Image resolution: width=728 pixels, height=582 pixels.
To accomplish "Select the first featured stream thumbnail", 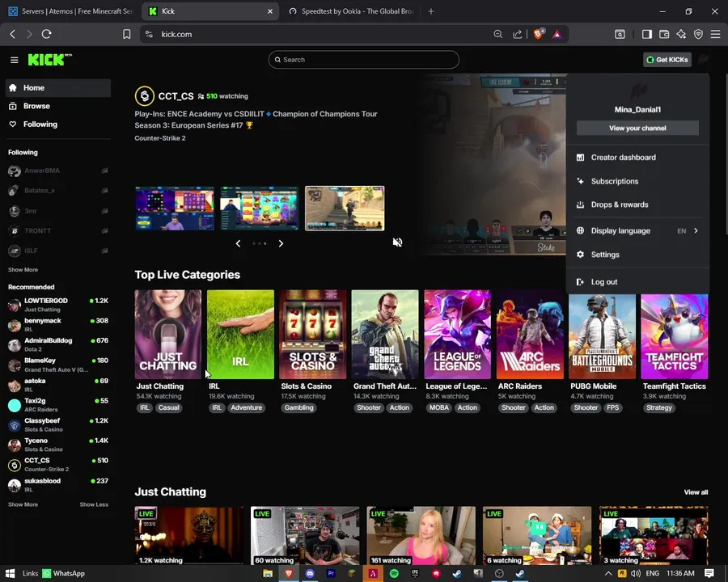I will click(175, 209).
